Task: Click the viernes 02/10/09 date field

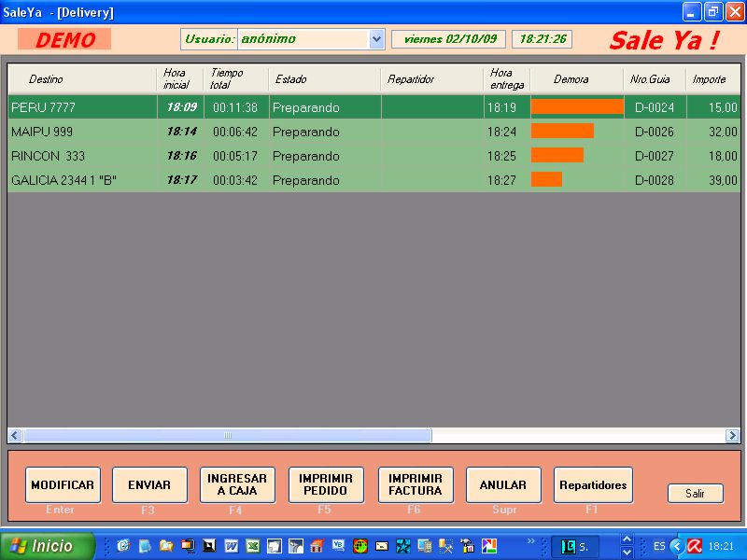Action: click(x=448, y=39)
